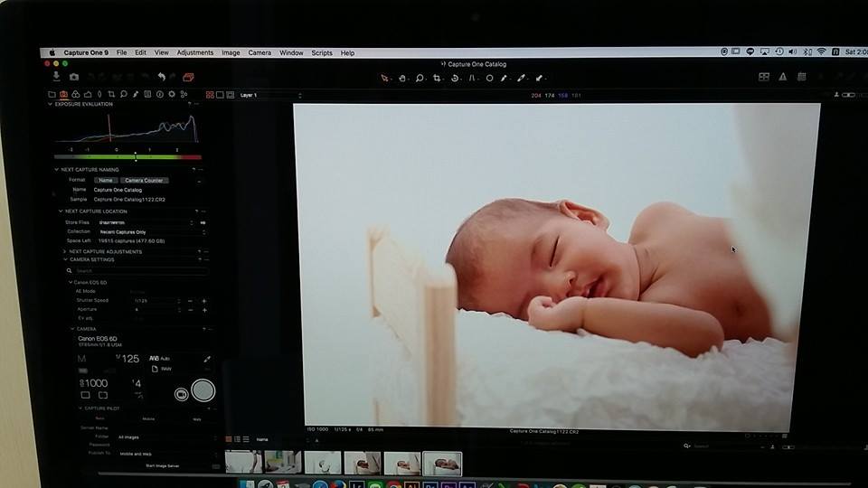This screenshot has width=868, height=488.
Task: Click the Exposure warning triangle icon
Action: click(x=783, y=77)
